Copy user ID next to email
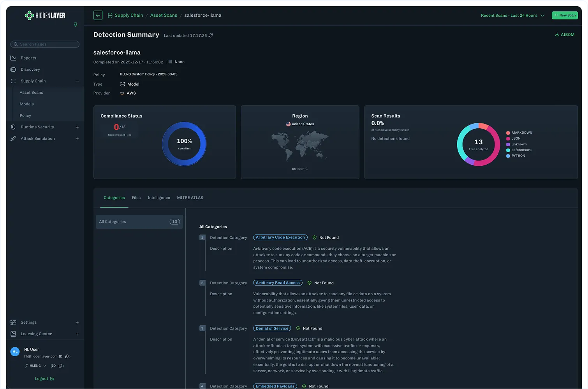The height and width of the screenshot is (389, 588). tap(67, 356)
